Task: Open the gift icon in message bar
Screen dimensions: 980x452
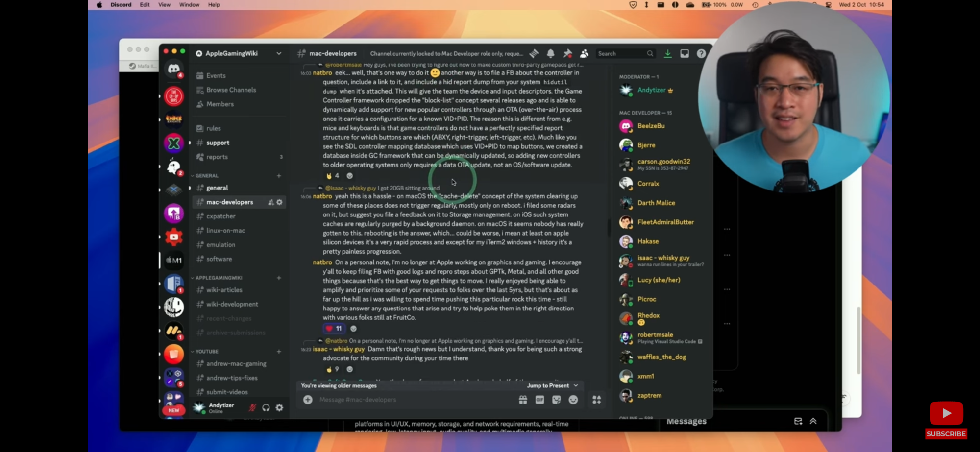Action: click(x=523, y=400)
